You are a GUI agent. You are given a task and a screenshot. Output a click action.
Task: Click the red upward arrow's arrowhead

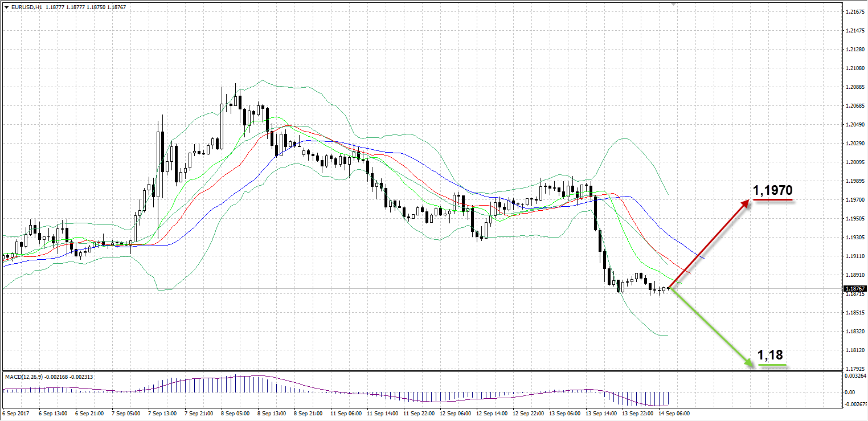747,203
